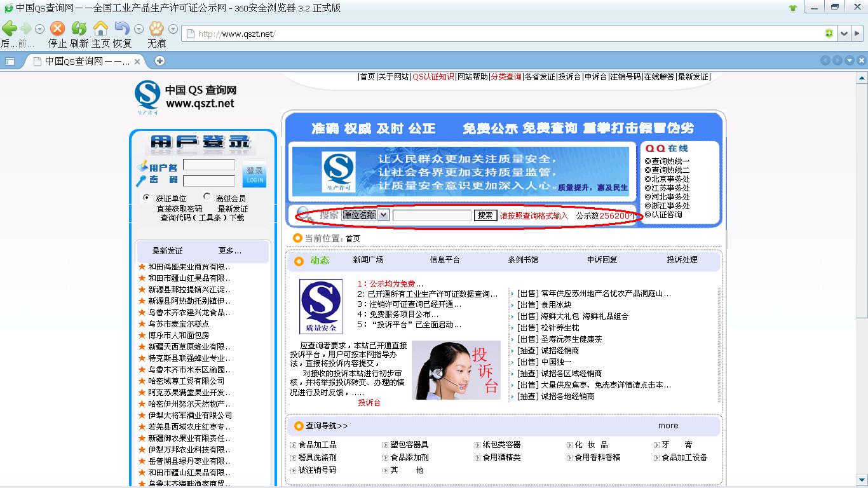The image size is (868, 488).
Task: Click the 搜索 search button
Action: [485, 215]
